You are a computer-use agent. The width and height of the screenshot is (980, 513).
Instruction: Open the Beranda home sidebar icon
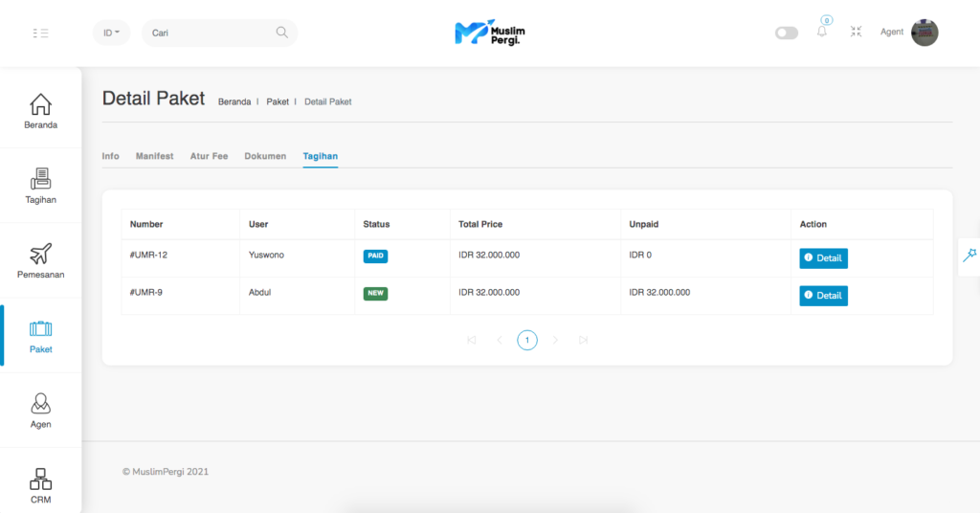point(41,104)
